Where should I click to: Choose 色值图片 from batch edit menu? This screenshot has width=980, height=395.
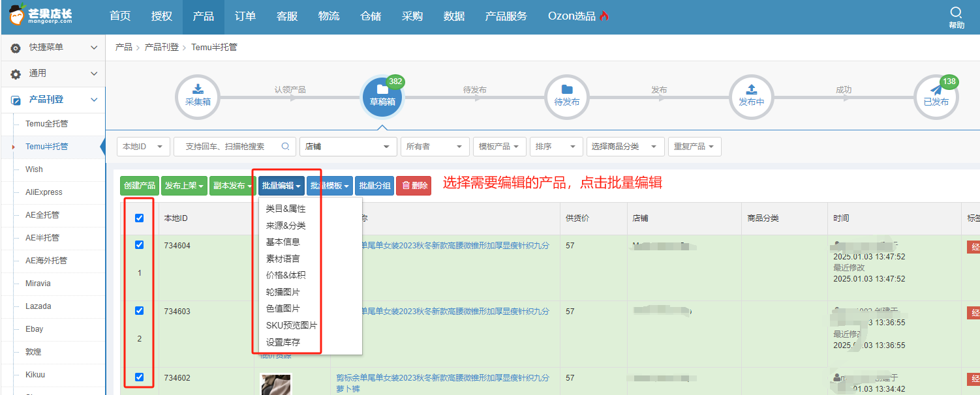coord(283,308)
